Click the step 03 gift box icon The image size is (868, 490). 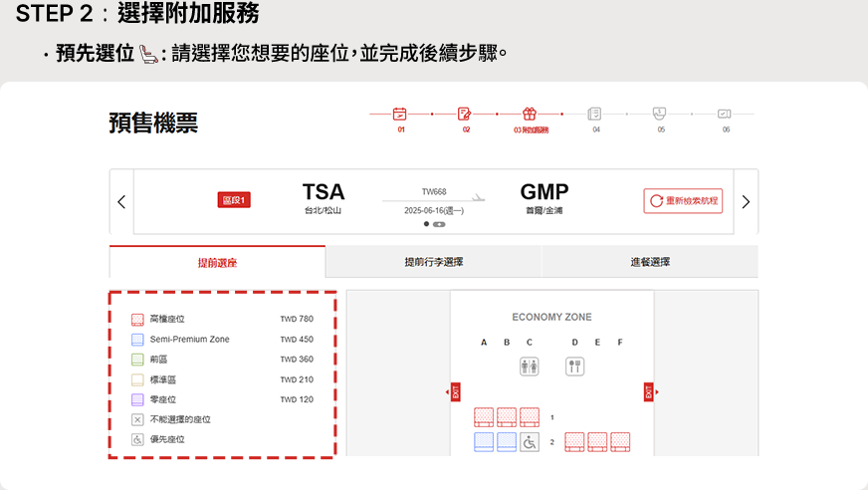[530, 114]
